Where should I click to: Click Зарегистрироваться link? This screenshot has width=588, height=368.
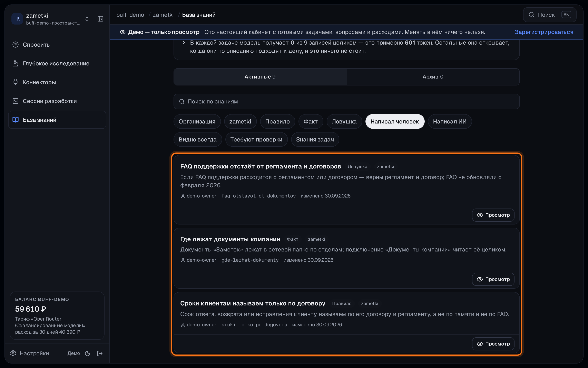(544, 32)
